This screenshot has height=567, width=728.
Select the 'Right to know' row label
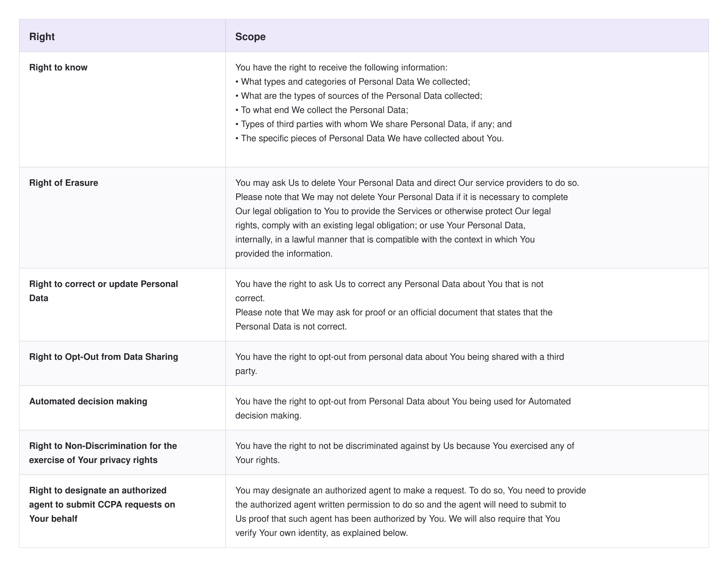click(x=58, y=68)
